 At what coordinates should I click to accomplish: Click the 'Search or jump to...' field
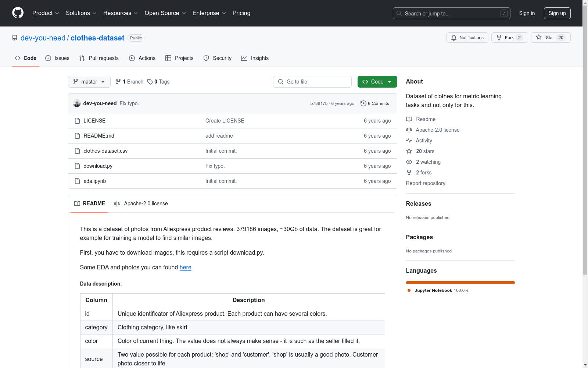pyautogui.click(x=452, y=13)
